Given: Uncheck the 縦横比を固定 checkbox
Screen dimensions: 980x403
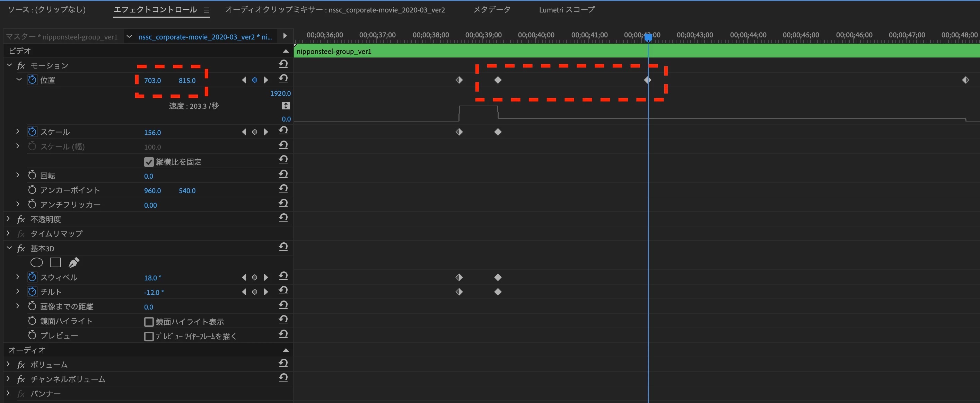Looking at the screenshot, I should tap(149, 162).
